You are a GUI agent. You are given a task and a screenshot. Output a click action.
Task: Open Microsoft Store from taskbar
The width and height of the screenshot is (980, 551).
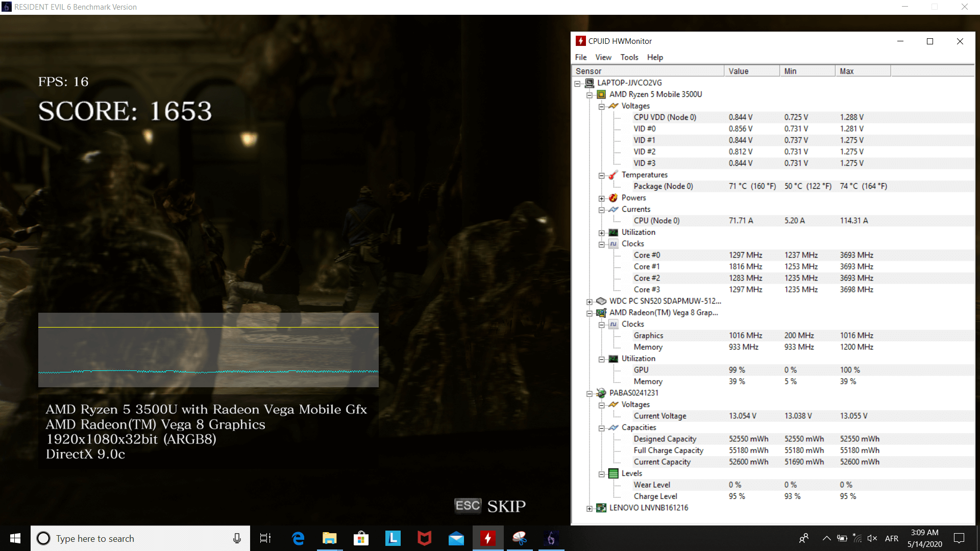(361, 538)
